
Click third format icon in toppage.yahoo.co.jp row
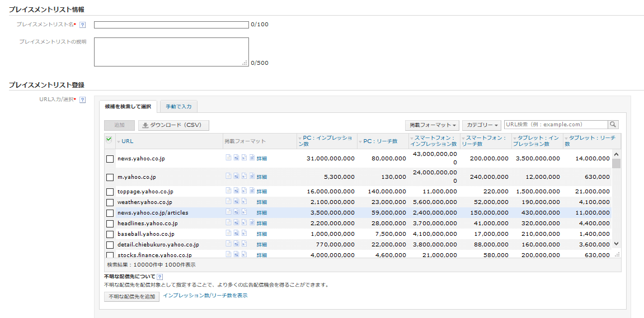[x=245, y=191]
